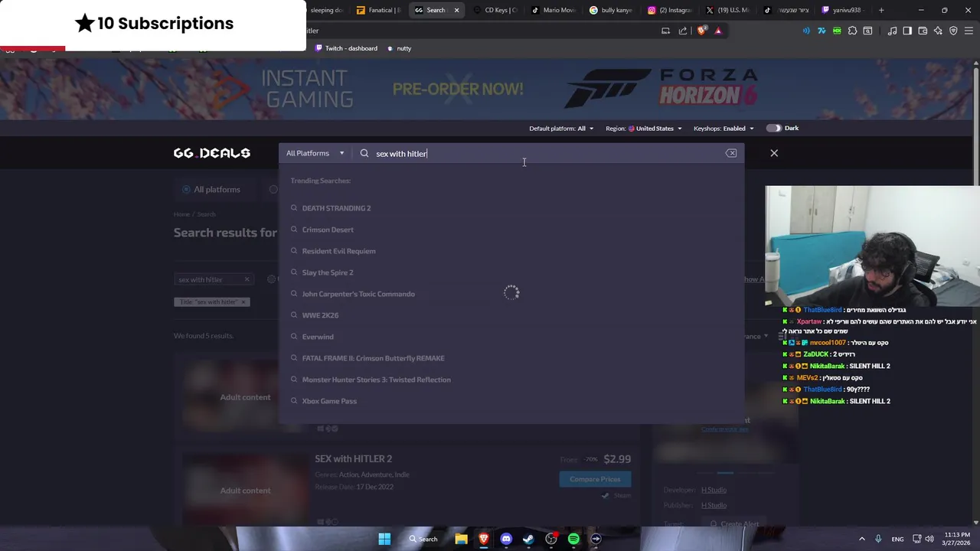Switch to the Instagram tab
This screenshot has width=980, height=551.
coord(669,10)
